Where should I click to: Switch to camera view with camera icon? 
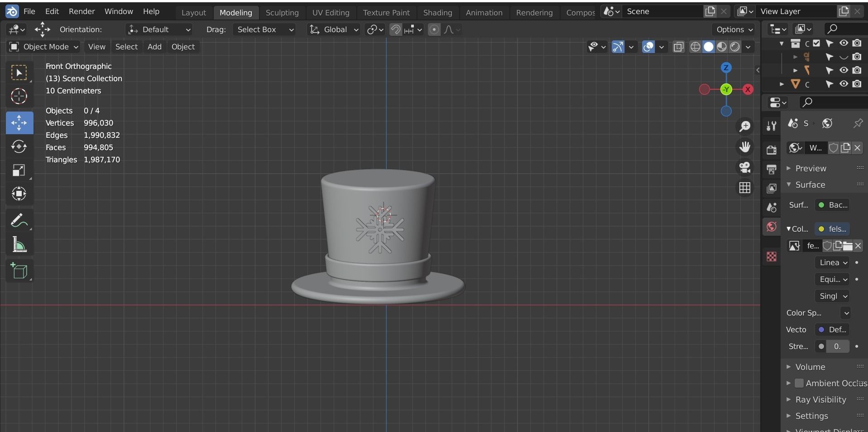745,167
